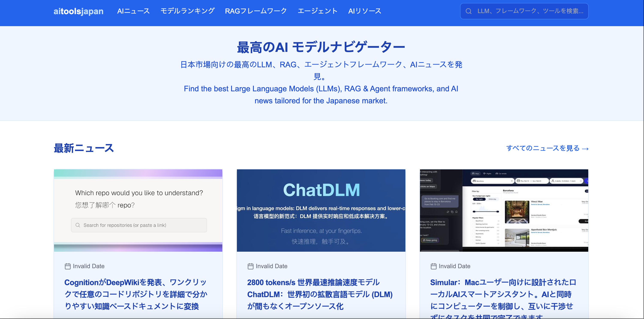The height and width of the screenshot is (319, 644).
Task: Click calendar icon on DeepWiki news card
Action: point(68,266)
